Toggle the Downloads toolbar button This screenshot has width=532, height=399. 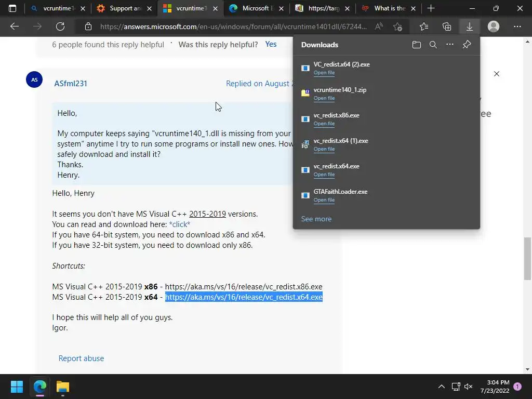[469, 26]
